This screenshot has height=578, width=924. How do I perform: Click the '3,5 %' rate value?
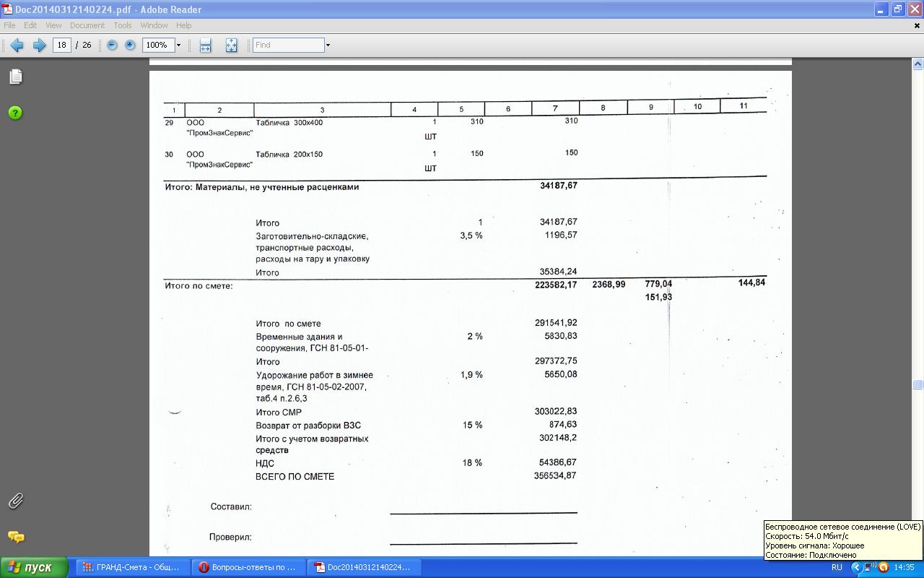tap(471, 236)
